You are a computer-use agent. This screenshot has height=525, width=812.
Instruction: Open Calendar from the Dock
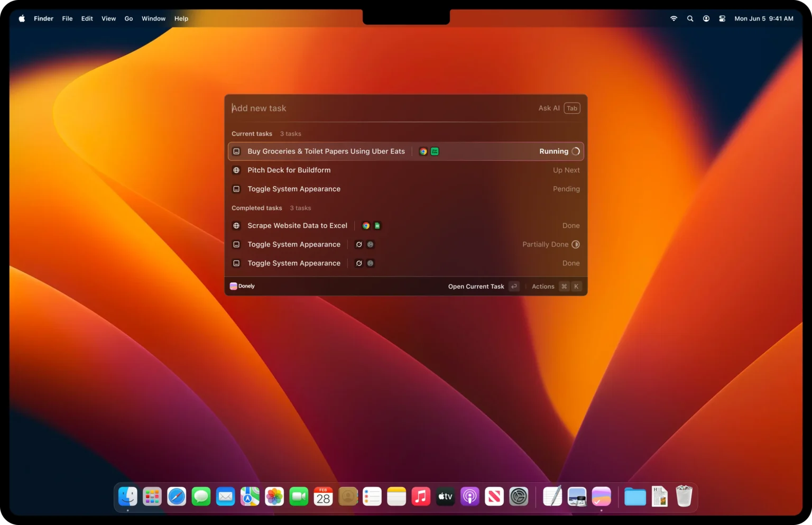pyautogui.click(x=323, y=496)
